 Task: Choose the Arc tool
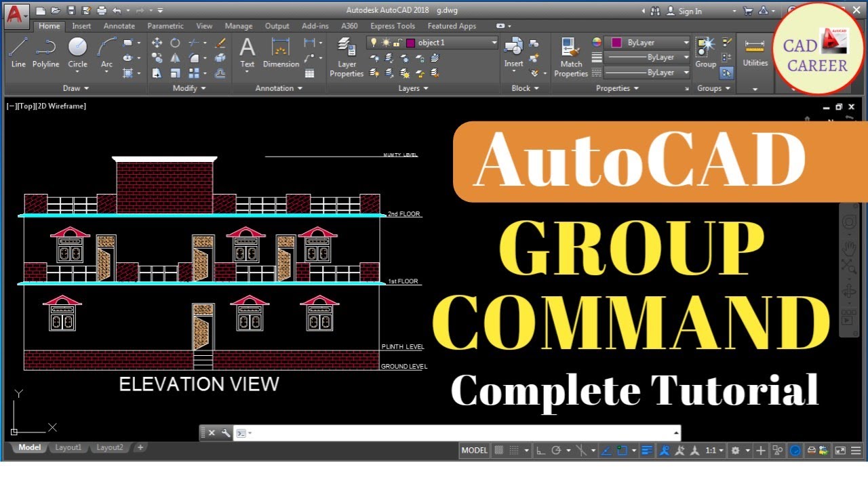click(106, 53)
